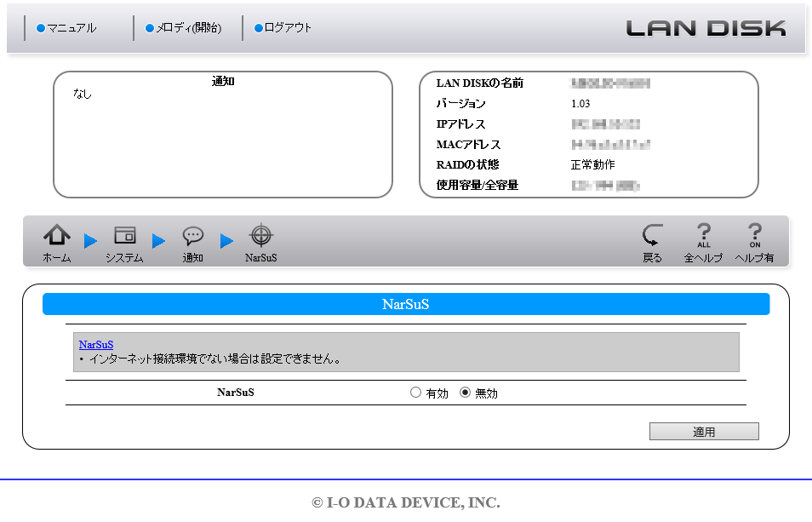
Task: Apply settings with the 適用 button
Action: point(704,432)
